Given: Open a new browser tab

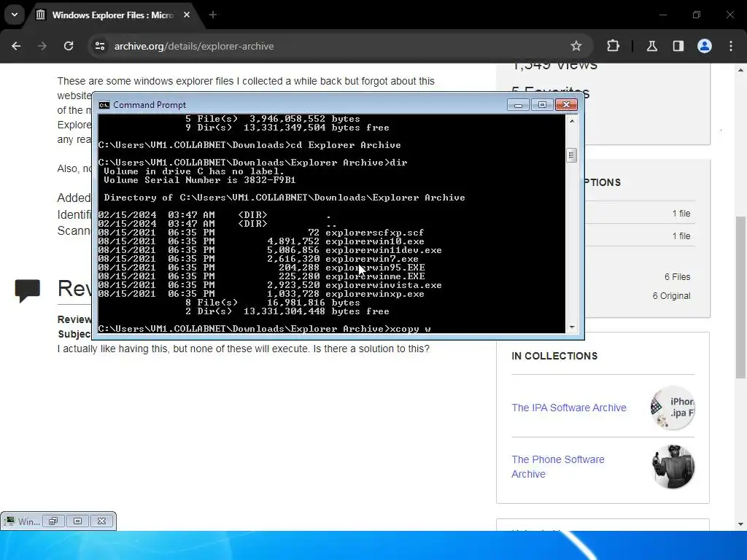Looking at the screenshot, I should coord(213,15).
